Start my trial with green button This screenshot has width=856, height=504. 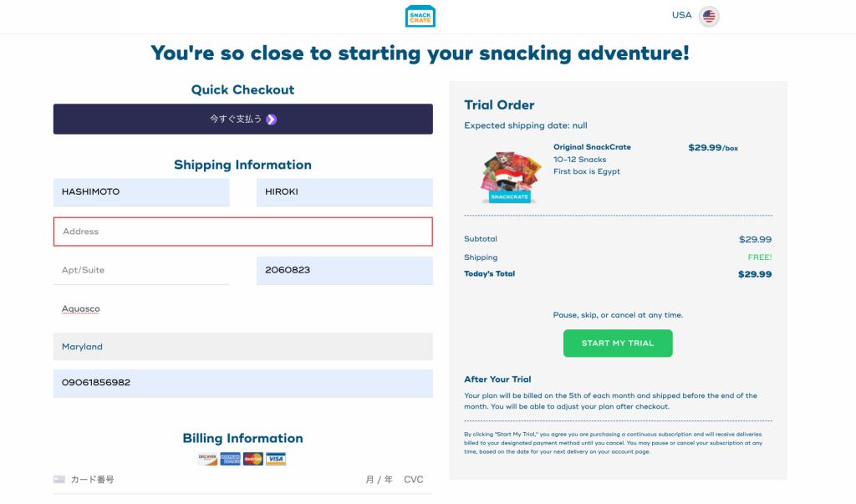coord(618,343)
